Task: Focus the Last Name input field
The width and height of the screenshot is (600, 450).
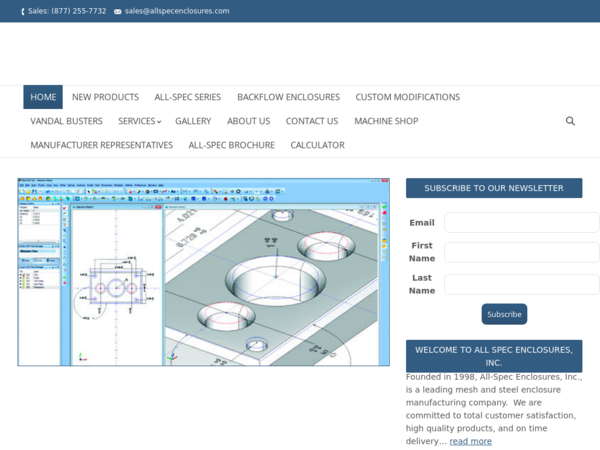Action: pyautogui.click(x=522, y=284)
